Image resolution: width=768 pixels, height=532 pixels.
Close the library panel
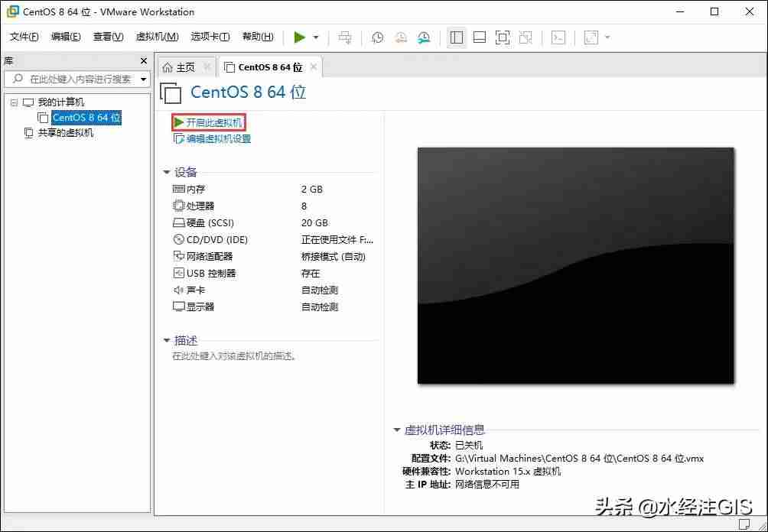click(x=144, y=61)
